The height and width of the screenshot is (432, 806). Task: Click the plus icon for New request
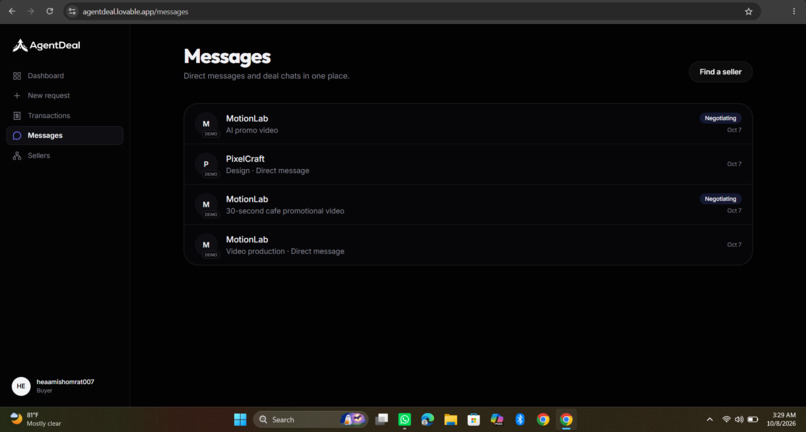coord(17,96)
